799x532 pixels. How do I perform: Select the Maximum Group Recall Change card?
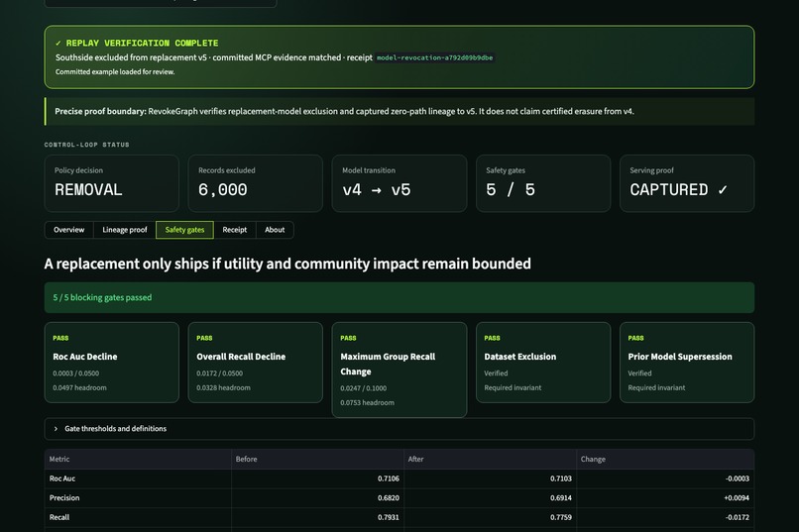[399, 370]
